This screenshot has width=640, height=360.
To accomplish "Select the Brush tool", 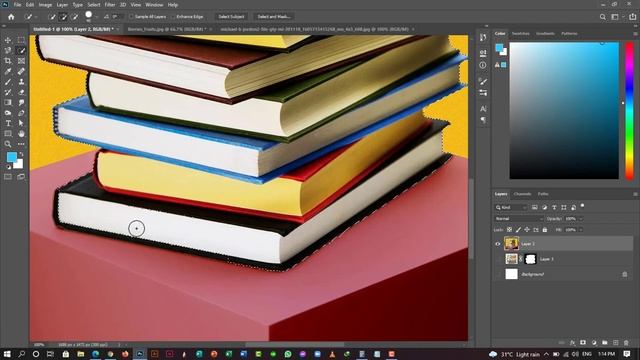I will 8,82.
